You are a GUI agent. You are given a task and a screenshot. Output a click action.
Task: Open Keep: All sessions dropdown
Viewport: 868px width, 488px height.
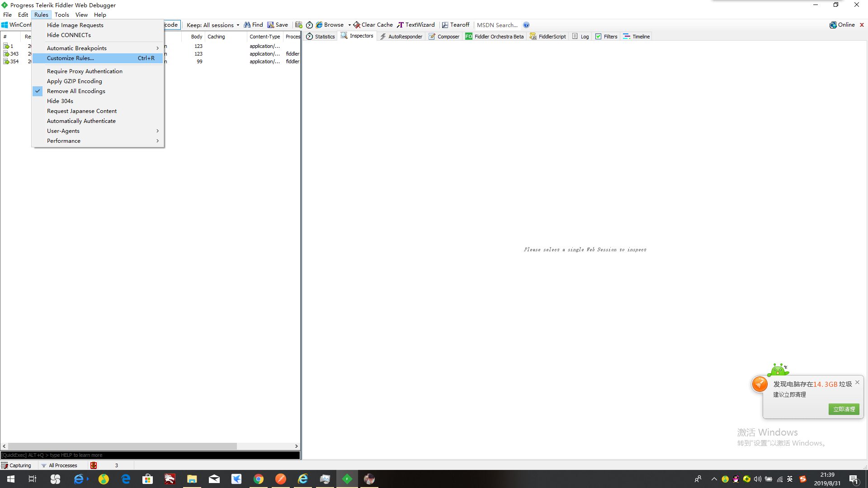point(212,25)
